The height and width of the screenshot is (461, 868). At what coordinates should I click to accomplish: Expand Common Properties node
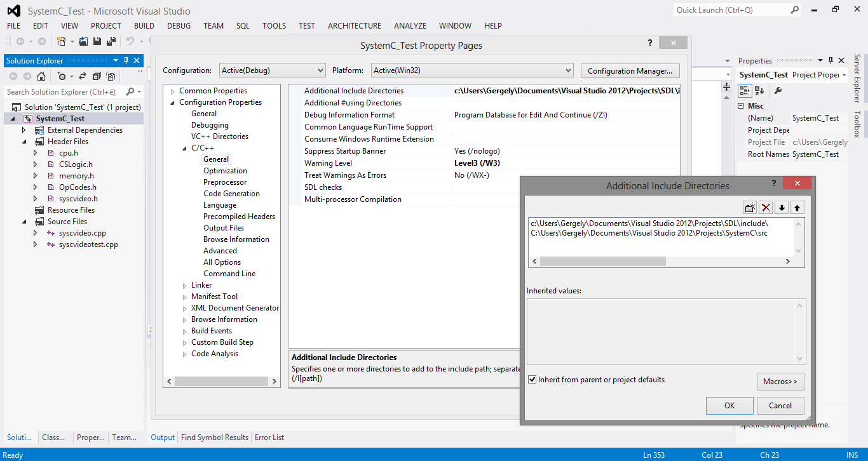(172, 91)
